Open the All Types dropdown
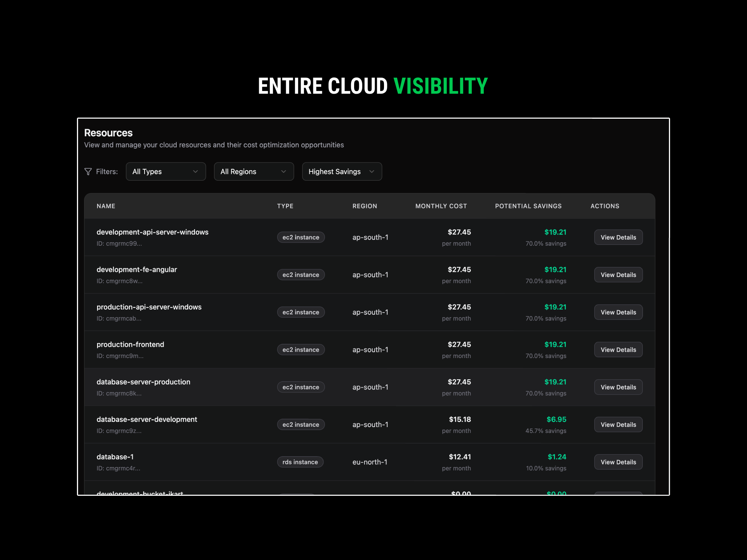Viewport: 747px width, 560px height. (x=166, y=171)
